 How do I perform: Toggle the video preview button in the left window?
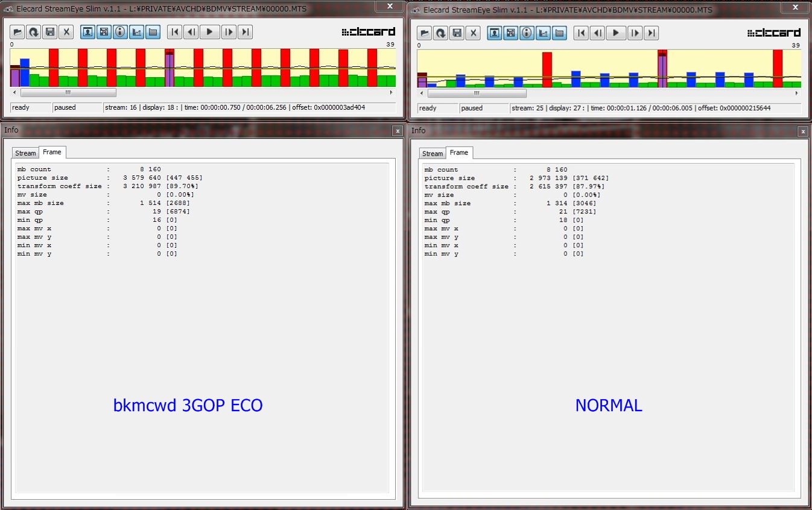(87, 33)
